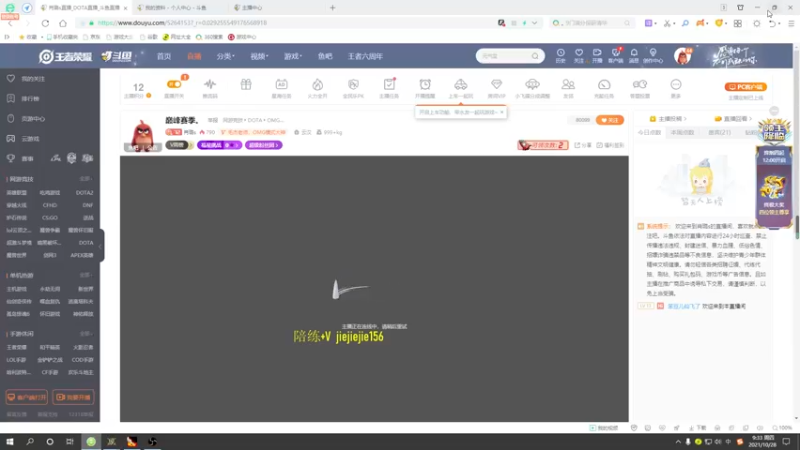Select the CS:GO category link
This screenshot has width=800, height=450.
tap(50, 218)
